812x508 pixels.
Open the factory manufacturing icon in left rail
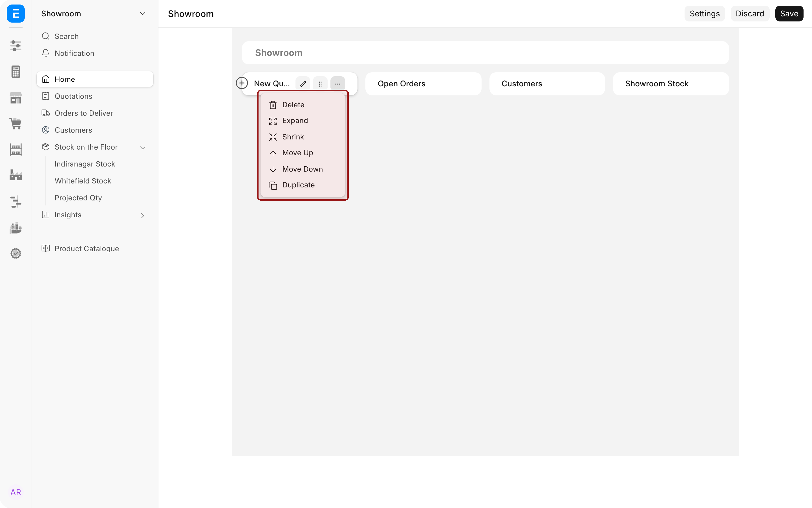16,175
